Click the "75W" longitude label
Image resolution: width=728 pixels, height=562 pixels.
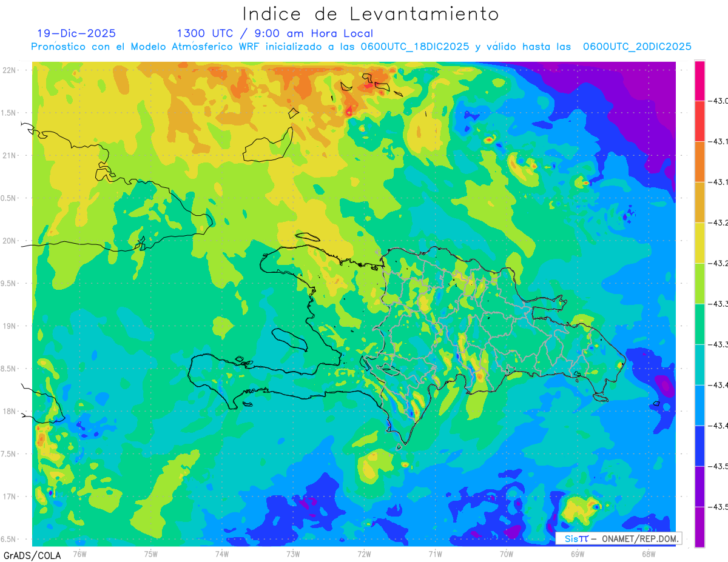[151, 554]
